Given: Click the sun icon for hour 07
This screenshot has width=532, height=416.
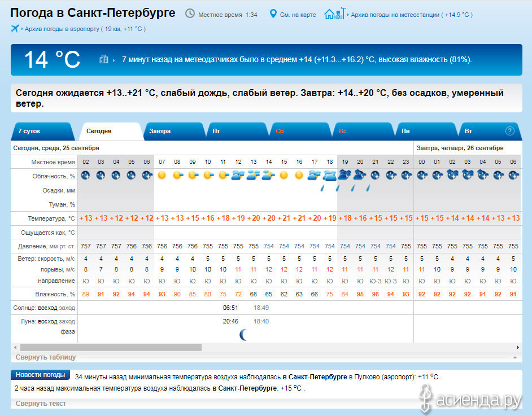Looking at the screenshot, I should coord(162,176).
